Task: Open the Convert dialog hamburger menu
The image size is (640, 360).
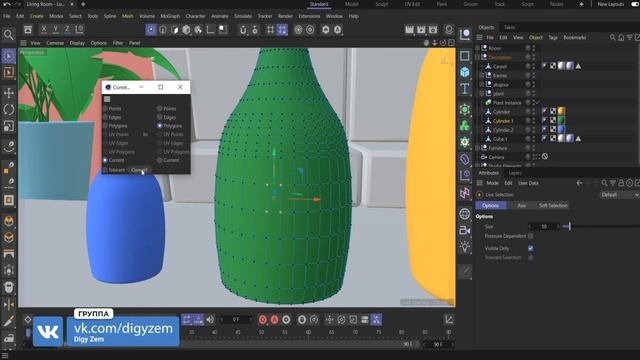Action: [107, 99]
